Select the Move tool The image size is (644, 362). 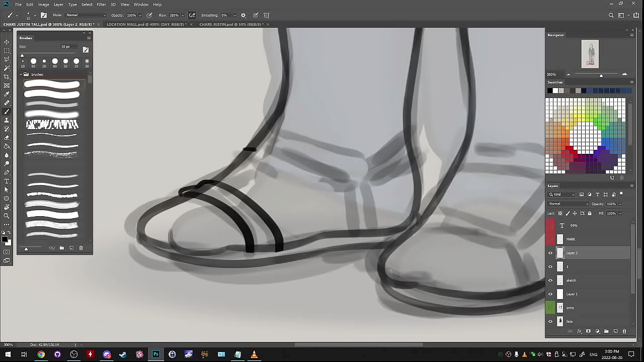[x=7, y=42]
